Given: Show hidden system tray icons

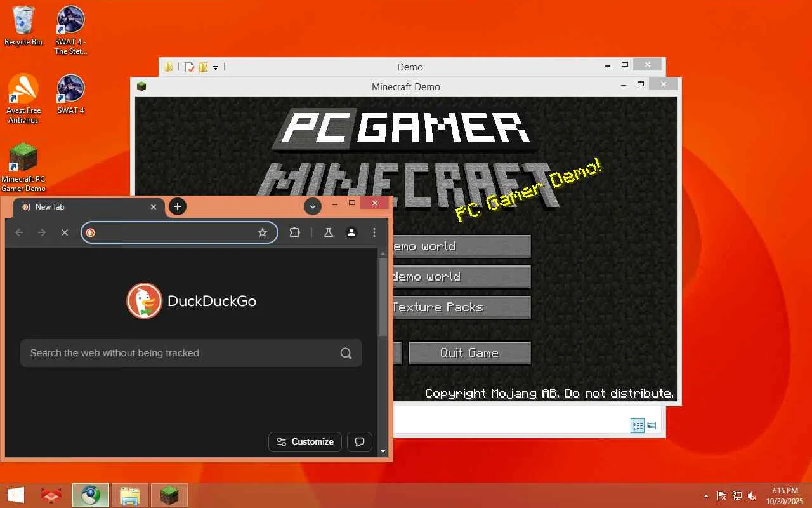Looking at the screenshot, I should pos(706,496).
